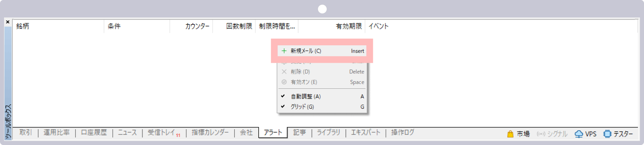The width and height of the screenshot is (644, 145).
Task: Open the 操作ログ tab
Action: [402, 133]
